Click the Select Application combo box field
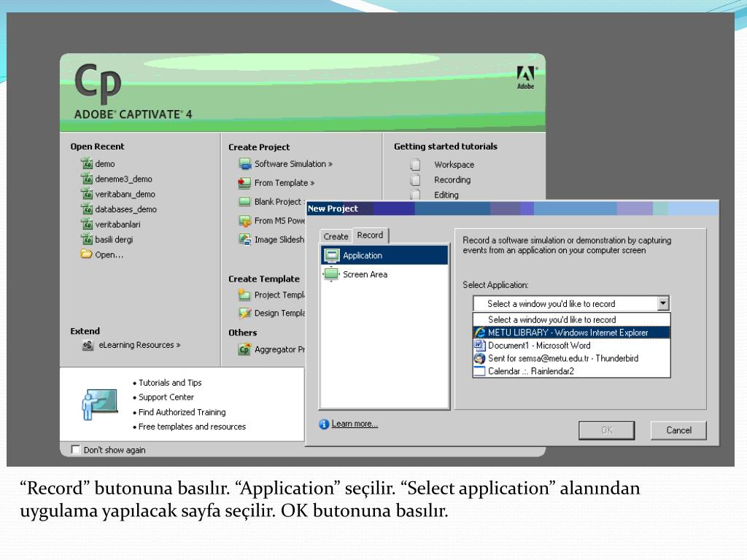747x560 pixels. (x=571, y=303)
